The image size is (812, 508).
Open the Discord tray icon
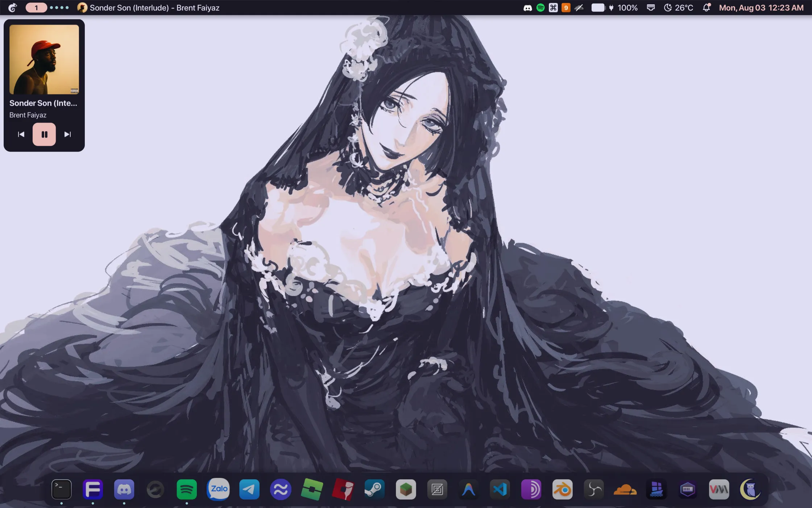click(x=528, y=8)
